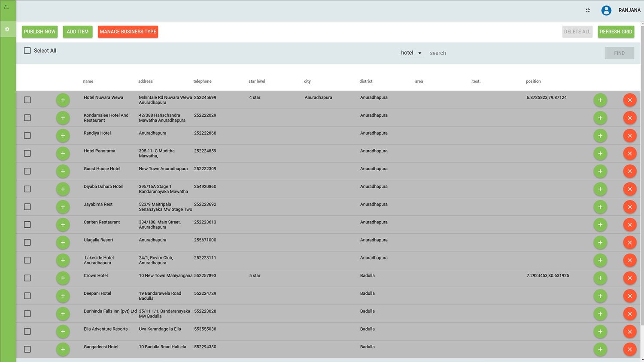Tick the checkbox for Carlten Restaurant
Image resolution: width=644 pixels, height=362 pixels.
[27, 225]
